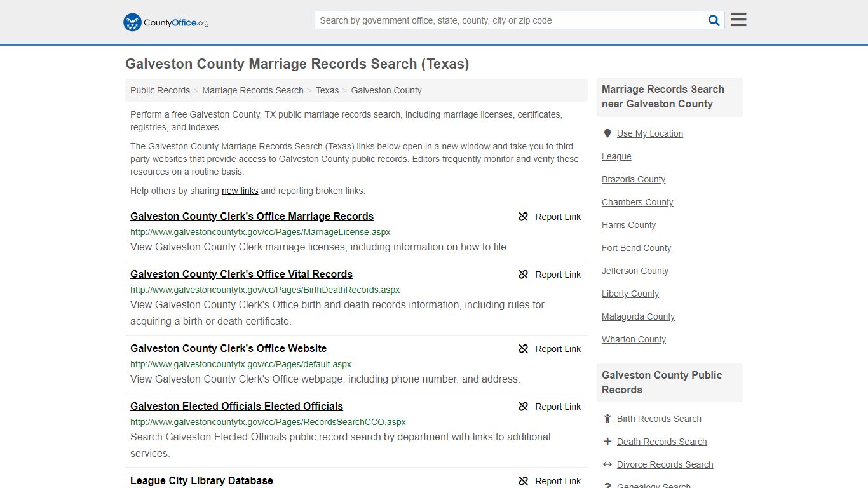Open Wharton County link
This screenshot has height=488, width=868.
[634, 339]
